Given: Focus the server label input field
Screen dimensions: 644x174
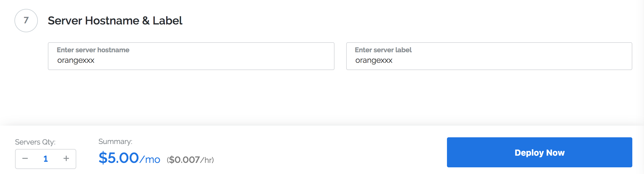Looking at the screenshot, I should [x=489, y=56].
